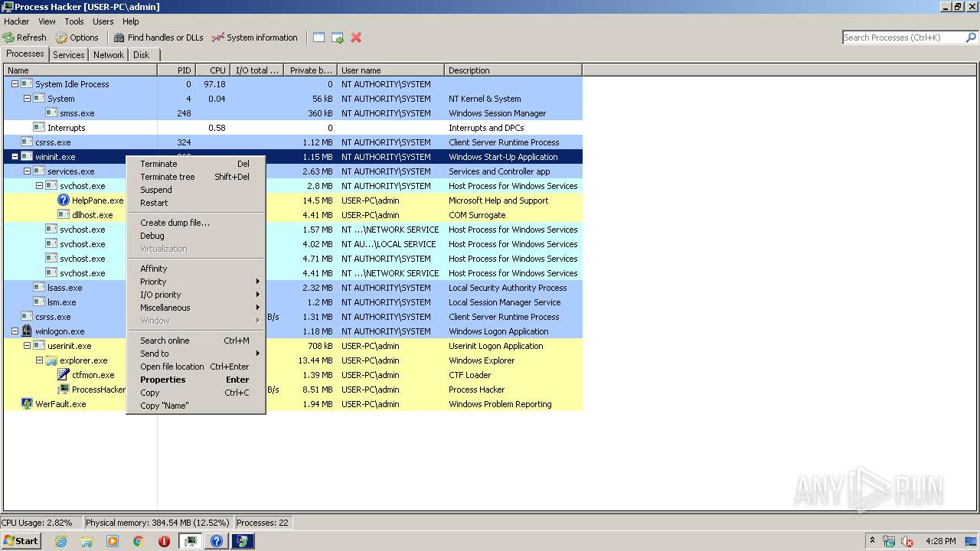Click the WerFault.exe process icon
The image size is (980, 551).
(x=27, y=404)
